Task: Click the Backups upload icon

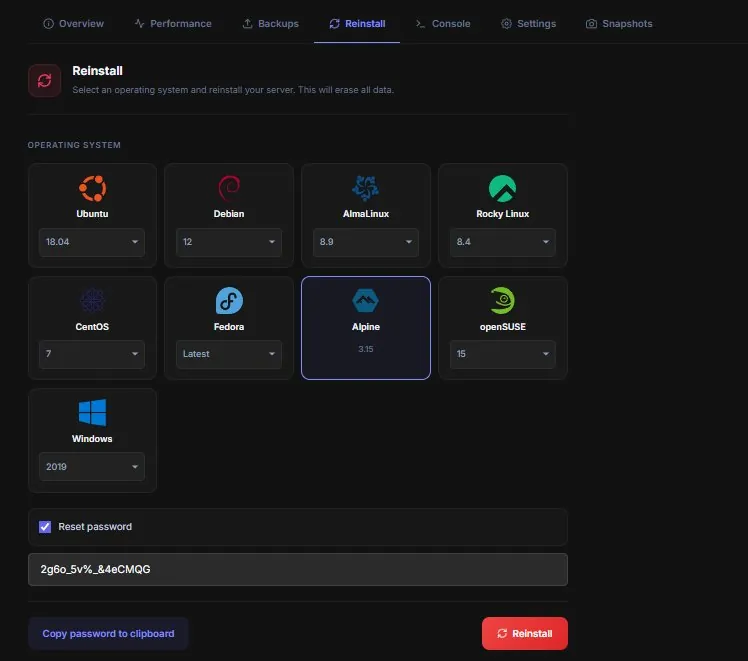Action: click(247, 23)
